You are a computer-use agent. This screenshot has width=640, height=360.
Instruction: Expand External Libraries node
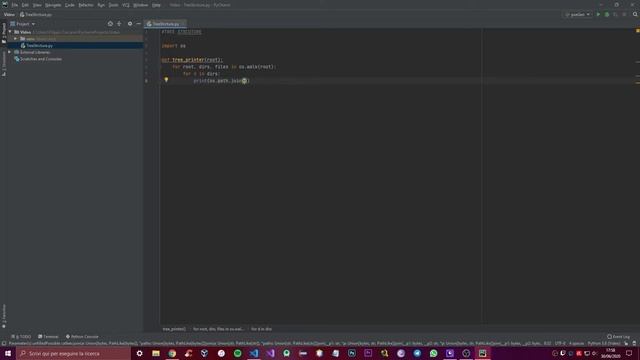[x=10, y=52]
